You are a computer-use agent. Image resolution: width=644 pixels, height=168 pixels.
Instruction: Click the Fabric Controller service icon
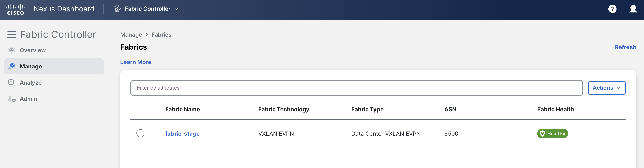117,9
